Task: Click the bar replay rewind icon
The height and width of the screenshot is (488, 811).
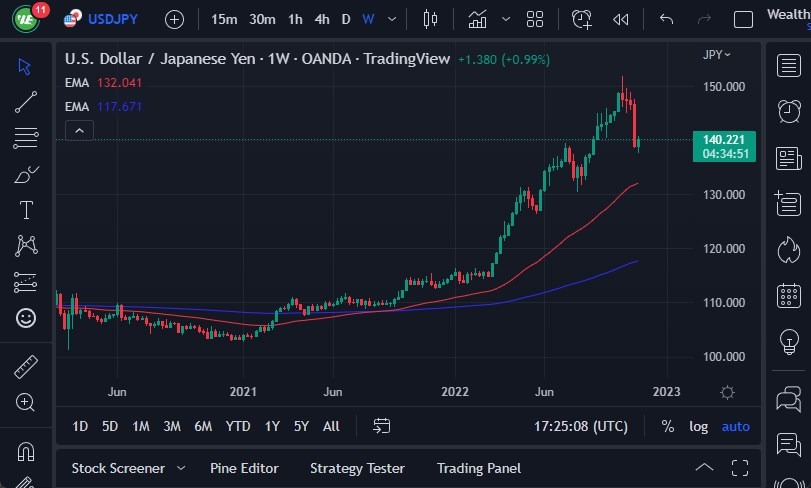Action: pos(621,19)
